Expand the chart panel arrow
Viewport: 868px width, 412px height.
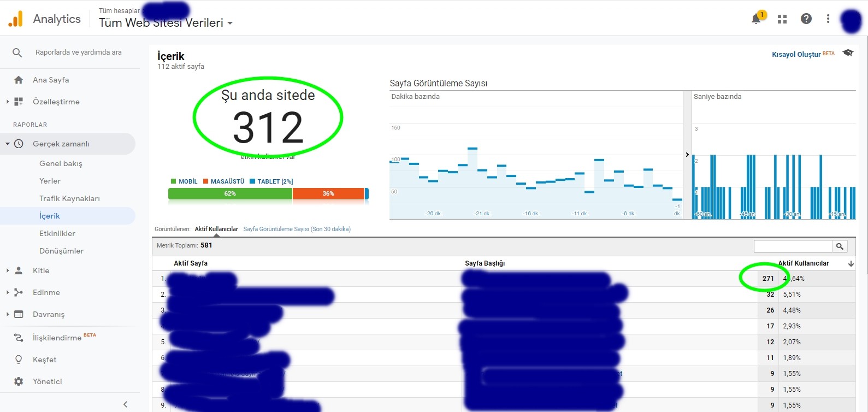click(687, 155)
